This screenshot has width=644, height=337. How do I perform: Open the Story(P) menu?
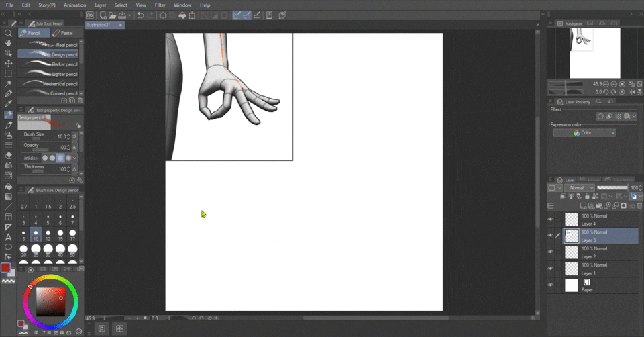pos(47,5)
